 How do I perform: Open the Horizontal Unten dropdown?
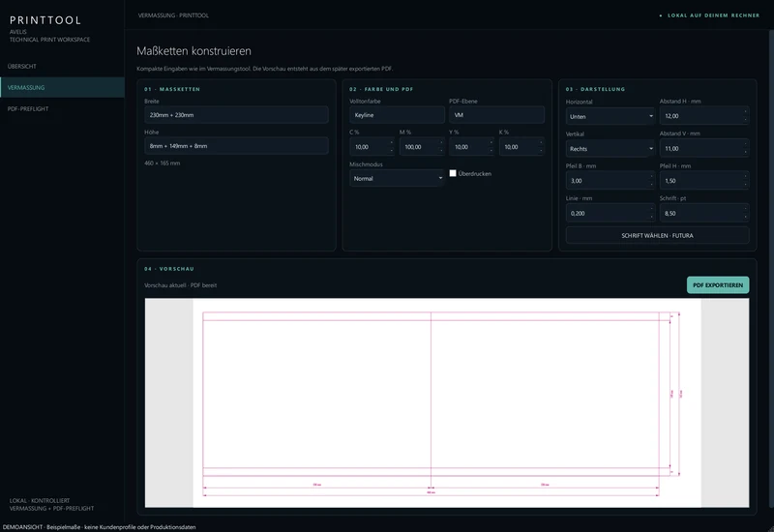coord(610,116)
